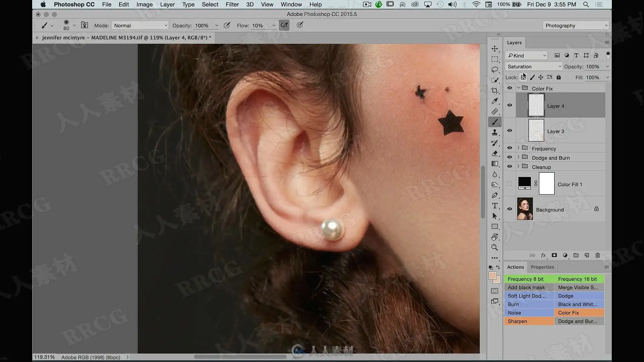
Task: Open the Image menu
Action: click(145, 4)
